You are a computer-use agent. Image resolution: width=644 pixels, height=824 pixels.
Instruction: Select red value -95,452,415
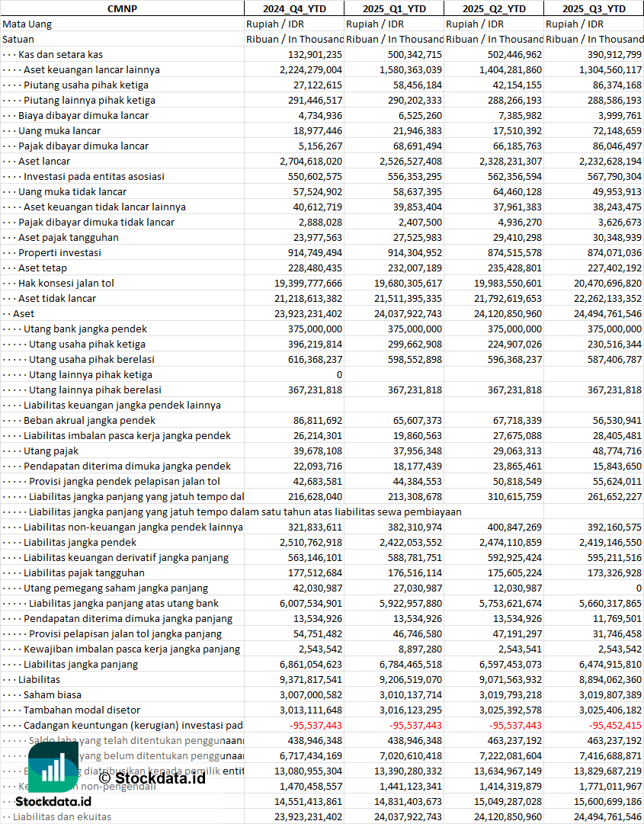pos(615,725)
